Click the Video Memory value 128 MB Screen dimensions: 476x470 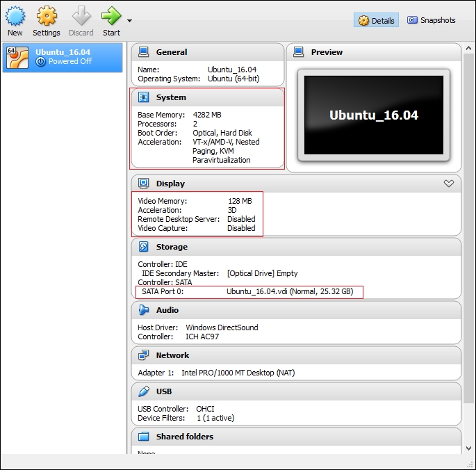click(x=240, y=201)
